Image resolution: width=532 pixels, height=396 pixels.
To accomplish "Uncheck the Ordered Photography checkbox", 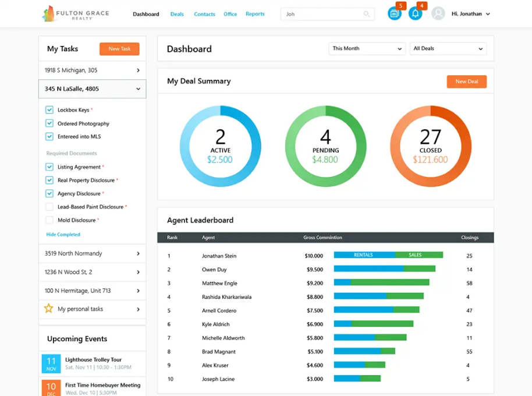I will coord(49,123).
